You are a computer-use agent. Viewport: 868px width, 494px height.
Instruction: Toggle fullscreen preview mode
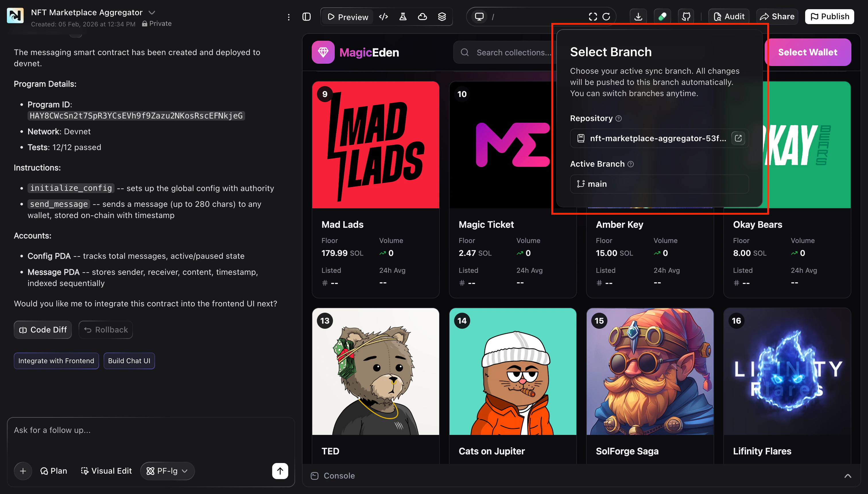pos(593,17)
